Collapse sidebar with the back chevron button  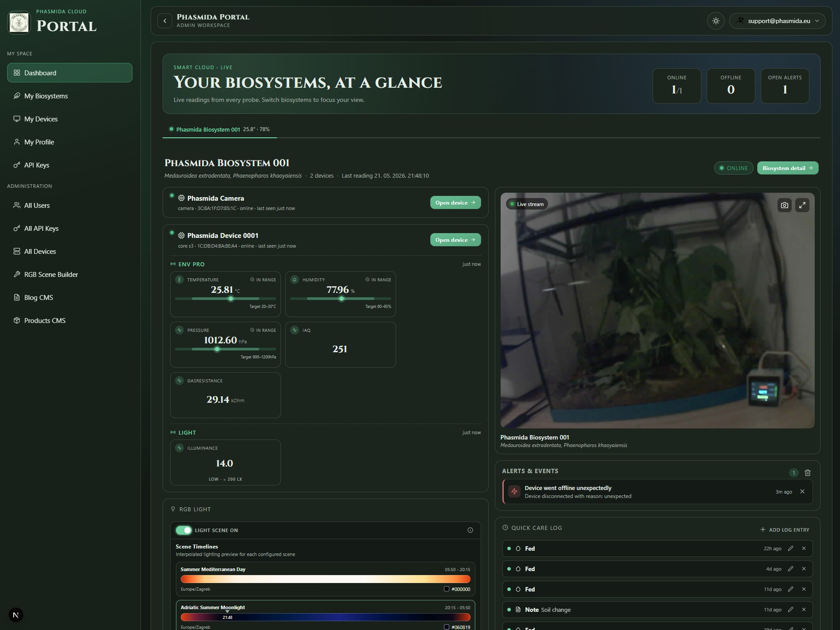pyautogui.click(x=165, y=21)
